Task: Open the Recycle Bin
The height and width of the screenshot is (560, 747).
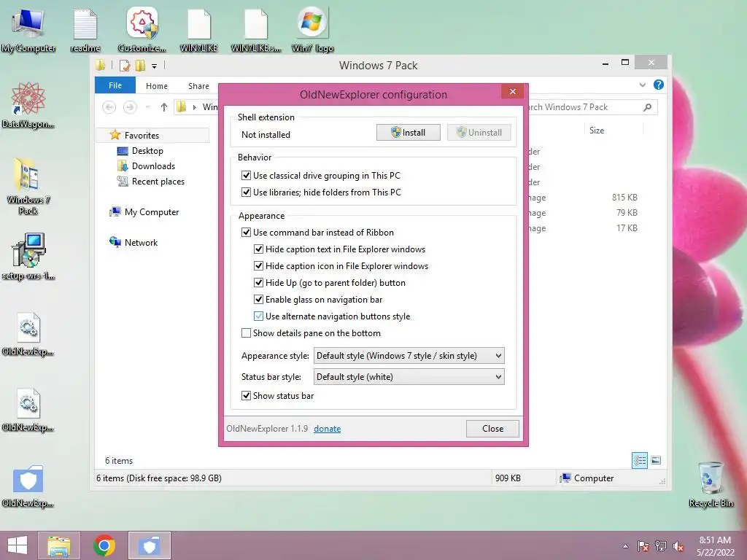Action: (711, 484)
